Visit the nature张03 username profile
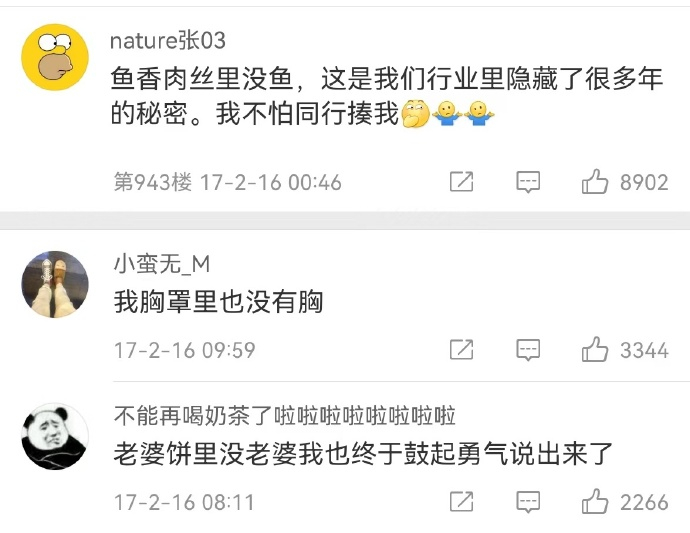Screen dimensions: 690x533 coord(168,40)
